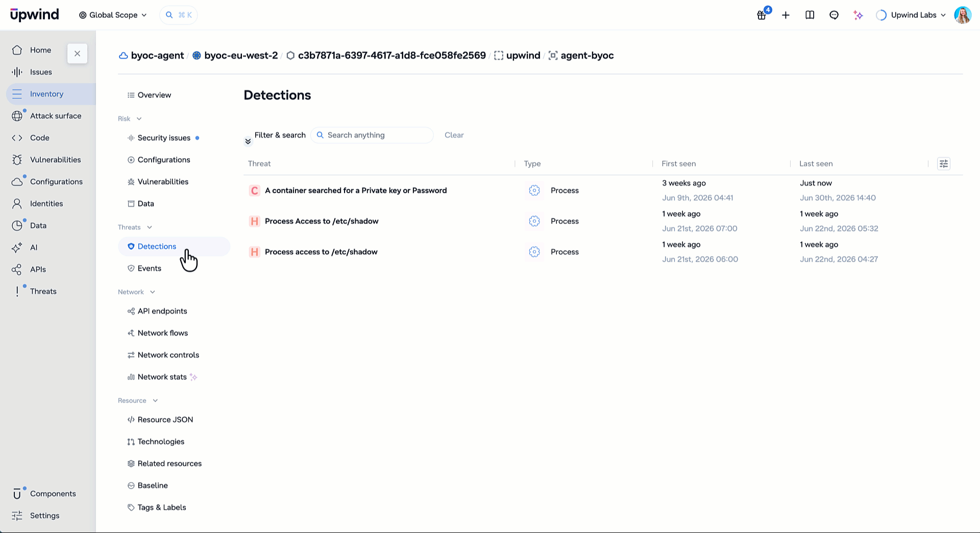The height and width of the screenshot is (533, 980).
Task: Open Network stats
Action: tap(162, 377)
